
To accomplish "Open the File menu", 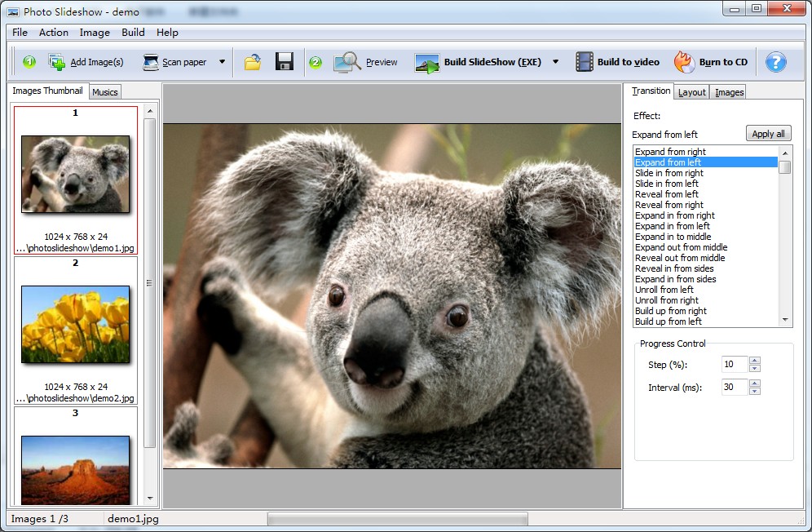I will coord(20,32).
